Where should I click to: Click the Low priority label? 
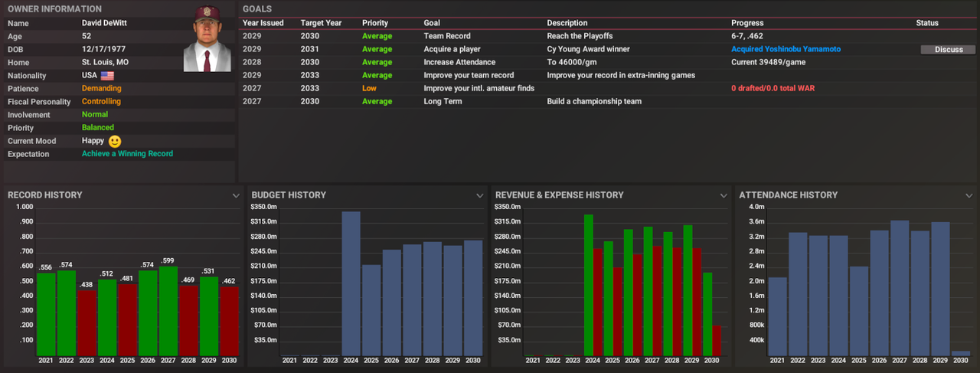click(369, 88)
